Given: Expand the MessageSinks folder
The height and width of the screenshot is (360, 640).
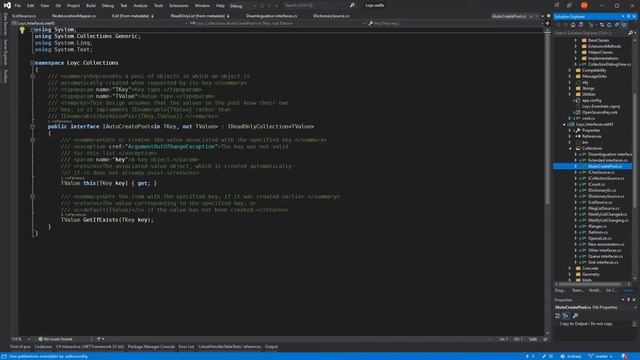Looking at the screenshot, I should pos(570,76).
